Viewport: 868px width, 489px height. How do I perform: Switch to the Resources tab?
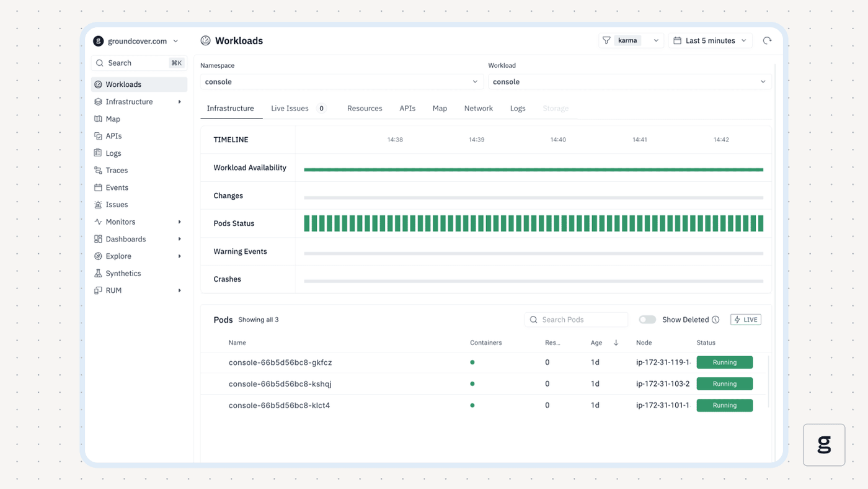tap(365, 109)
